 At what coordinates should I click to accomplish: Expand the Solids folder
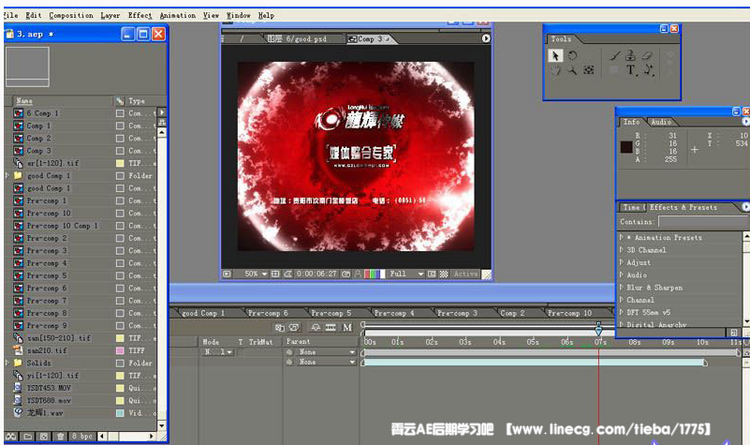7,363
